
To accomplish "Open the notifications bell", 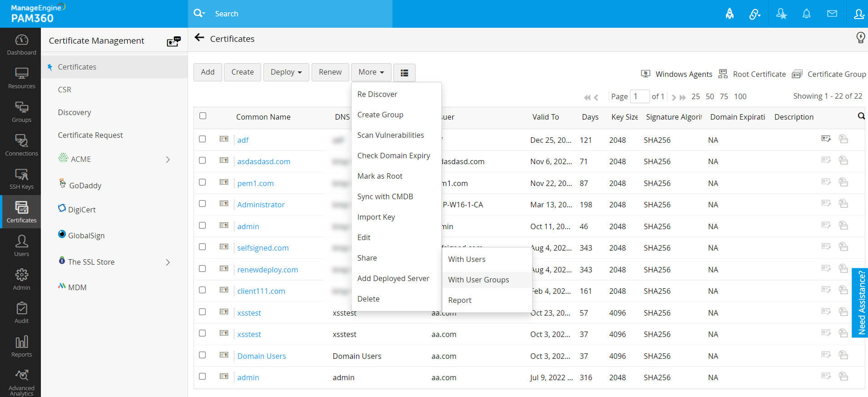I will 806,14.
